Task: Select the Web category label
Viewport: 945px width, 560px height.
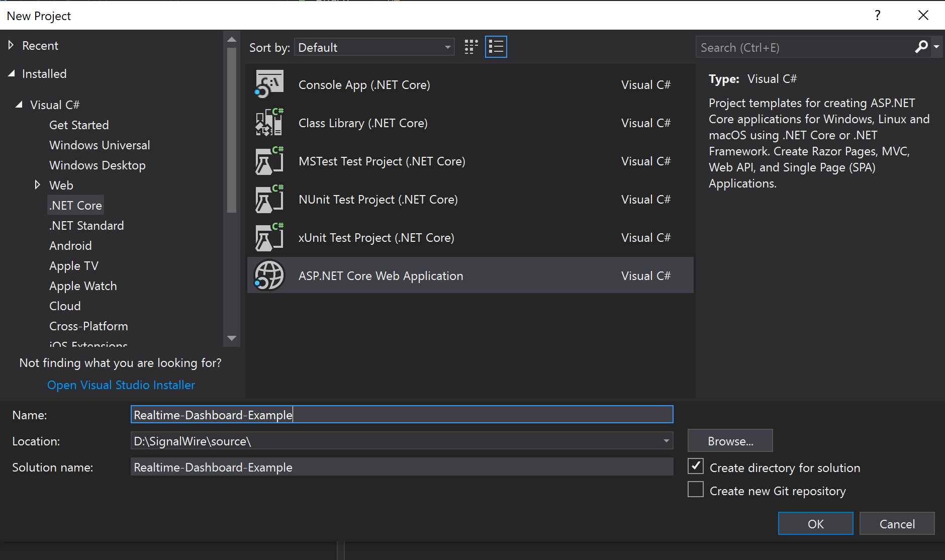Action: 61,185
